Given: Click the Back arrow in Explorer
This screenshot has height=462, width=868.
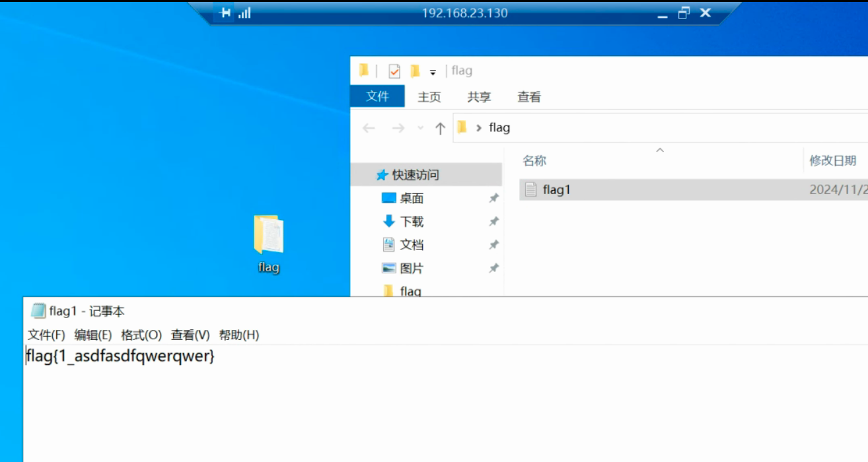Looking at the screenshot, I should point(369,128).
